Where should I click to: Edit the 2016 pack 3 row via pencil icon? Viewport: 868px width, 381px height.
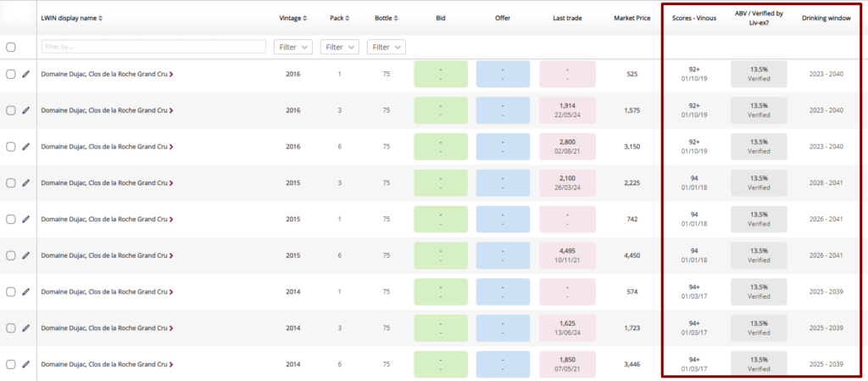point(25,110)
